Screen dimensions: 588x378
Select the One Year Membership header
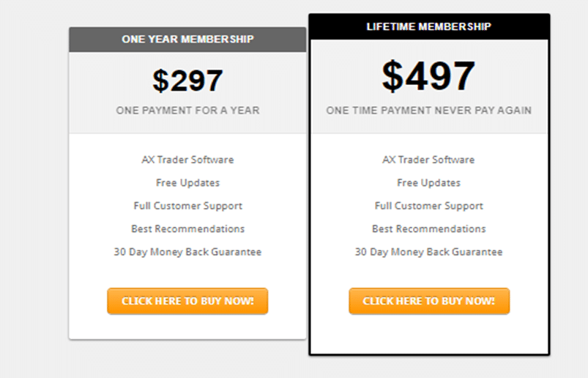click(187, 40)
